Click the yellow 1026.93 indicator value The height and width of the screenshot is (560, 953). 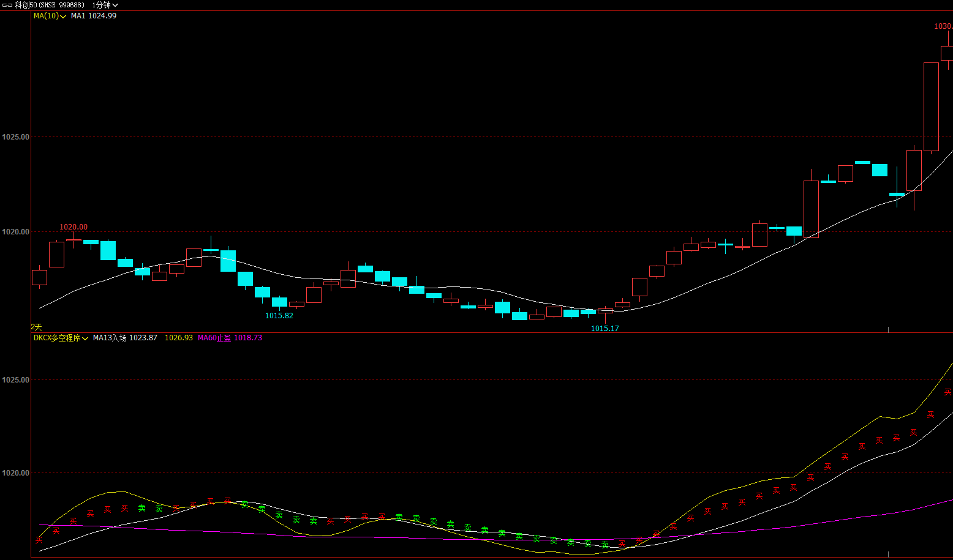pos(179,338)
